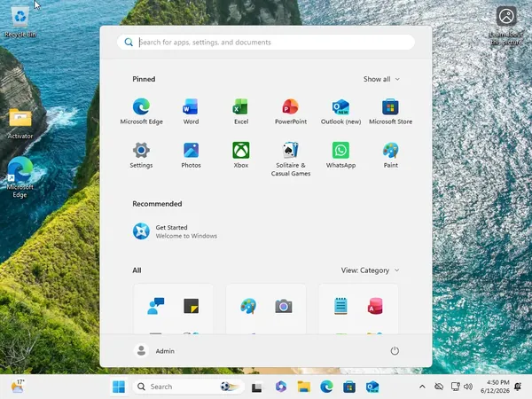Open the Excel pinned app
This screenshot has width=532, height=399.
point(241,112)
